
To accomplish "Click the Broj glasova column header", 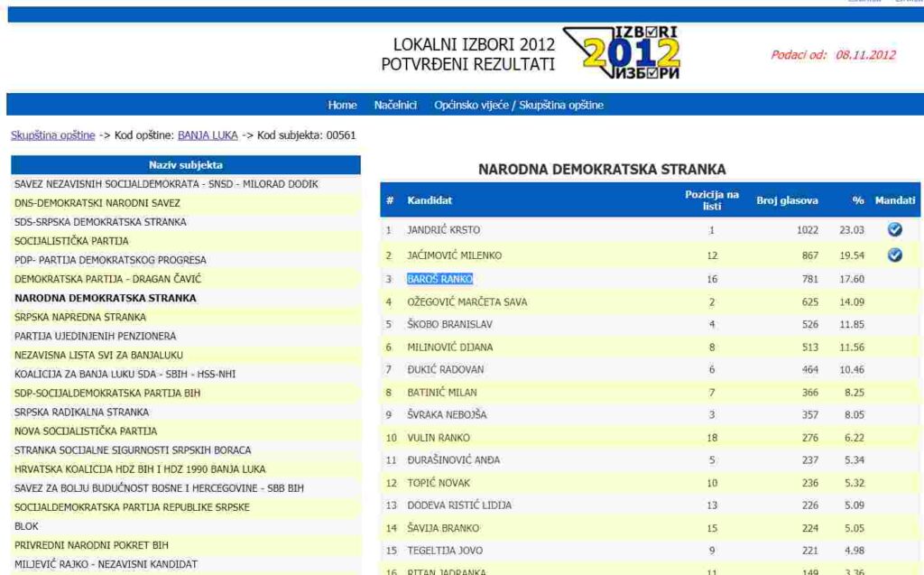I will click(x=787, y=200).
